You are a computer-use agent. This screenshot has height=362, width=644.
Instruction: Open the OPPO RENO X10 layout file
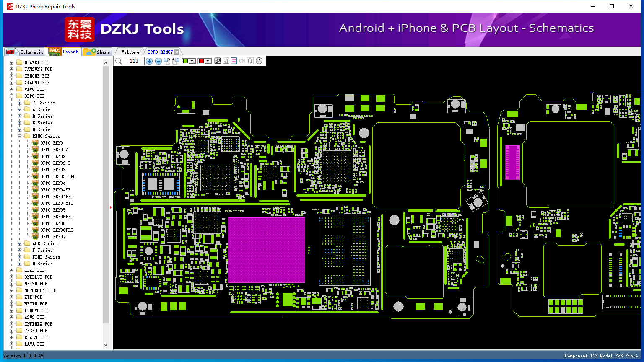[x=57, y=203]
